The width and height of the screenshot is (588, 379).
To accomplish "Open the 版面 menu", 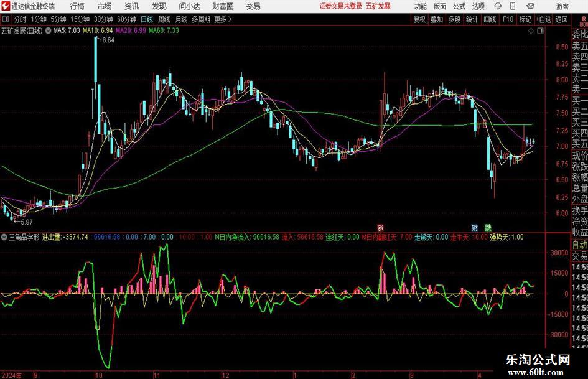I will [440, 6].
